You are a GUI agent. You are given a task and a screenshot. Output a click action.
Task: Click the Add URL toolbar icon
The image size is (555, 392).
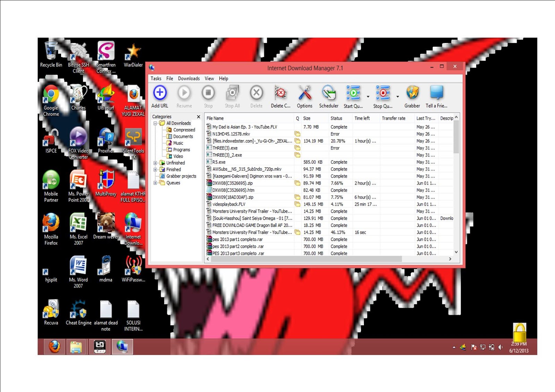pos(160,93)
